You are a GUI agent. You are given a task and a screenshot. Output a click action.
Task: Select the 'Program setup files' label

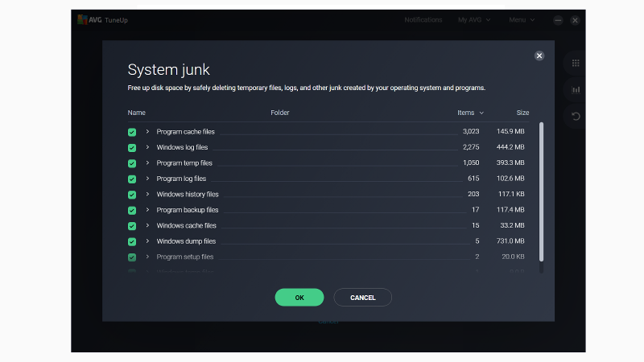coord(185,257)
